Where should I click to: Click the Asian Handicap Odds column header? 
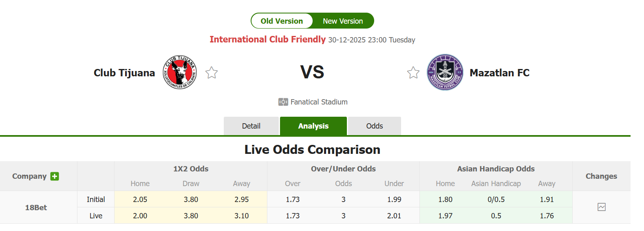click(x=496, y=169)
